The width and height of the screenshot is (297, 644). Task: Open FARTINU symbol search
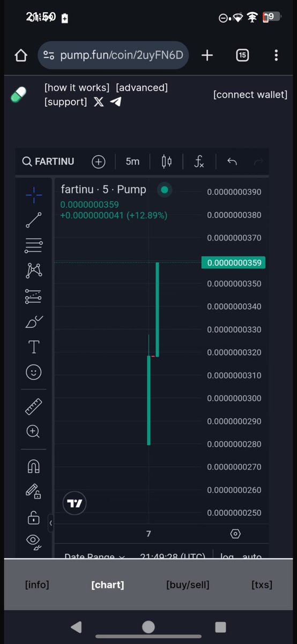(48, 162)
